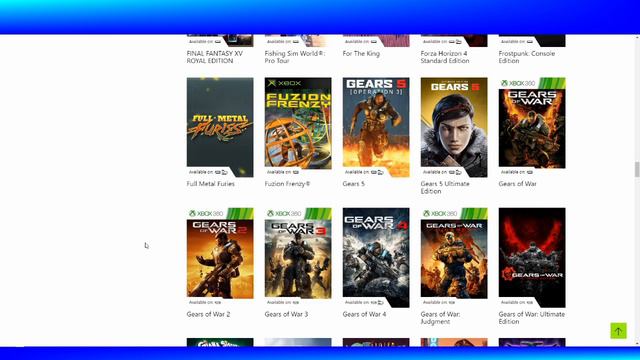Click the Gears 5 Ultimate Edition title
The image size is (640, 360).
click(x=445, y=187)
